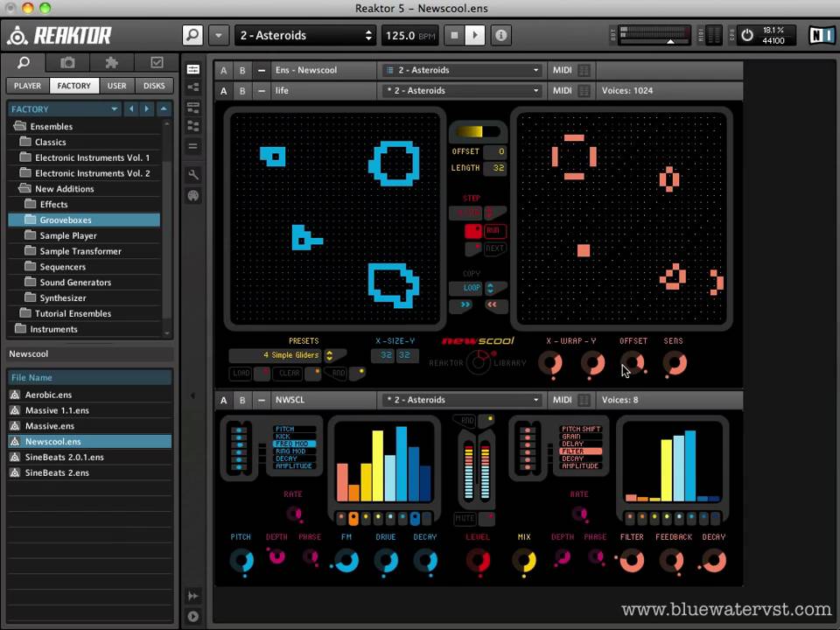Screen dimensions: 840x630
Task: Toggle the audio engine power button
Action: click(746, 35)
